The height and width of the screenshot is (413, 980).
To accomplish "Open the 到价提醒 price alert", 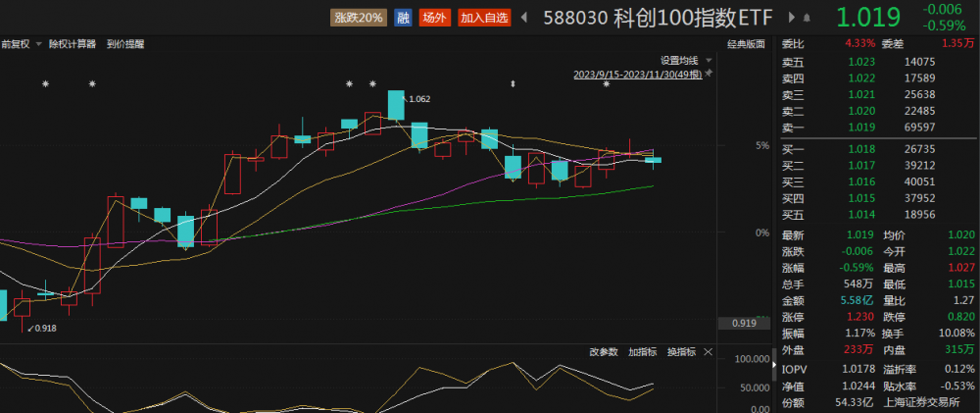I will tap(125, 44).
